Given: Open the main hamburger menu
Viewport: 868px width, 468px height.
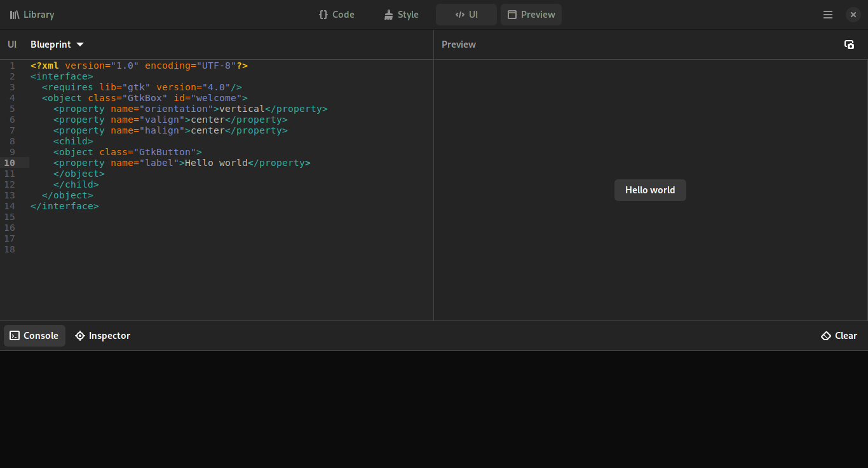Looking at the screenshot, I should point(827,14).
